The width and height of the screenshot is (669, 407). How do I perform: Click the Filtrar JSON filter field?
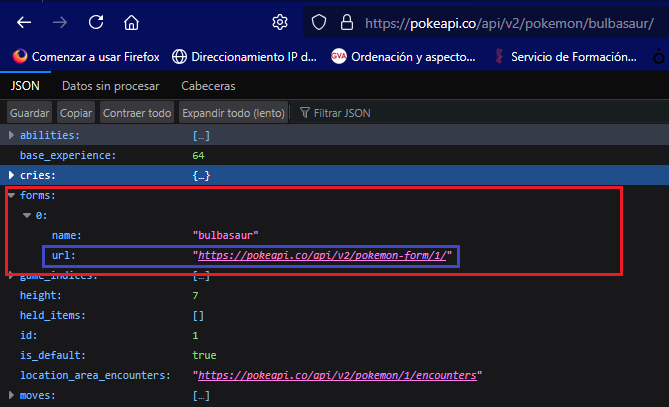point(482,113)
